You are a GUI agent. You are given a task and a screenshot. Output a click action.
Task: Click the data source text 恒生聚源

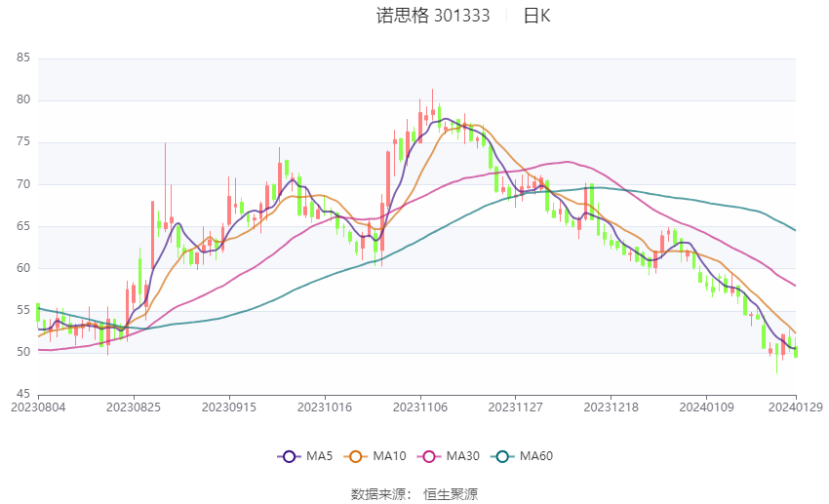(451, 494)
